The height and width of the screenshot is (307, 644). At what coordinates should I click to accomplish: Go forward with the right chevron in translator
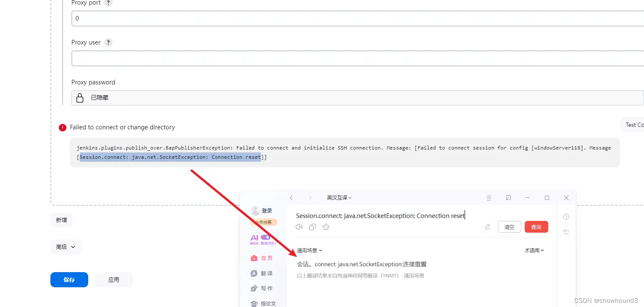tap(310, 198)
